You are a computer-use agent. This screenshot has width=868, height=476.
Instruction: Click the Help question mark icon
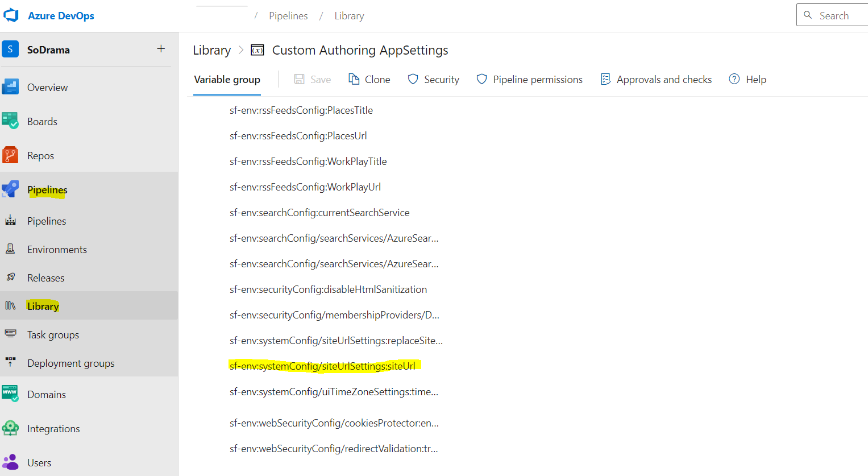tap(734, 79)
